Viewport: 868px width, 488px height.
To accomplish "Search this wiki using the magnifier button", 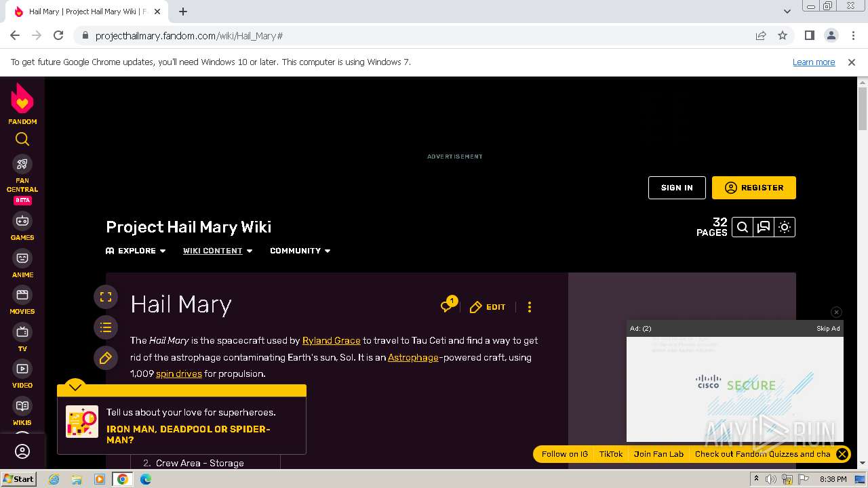I will pyautogui.click(x=743, y=227).
